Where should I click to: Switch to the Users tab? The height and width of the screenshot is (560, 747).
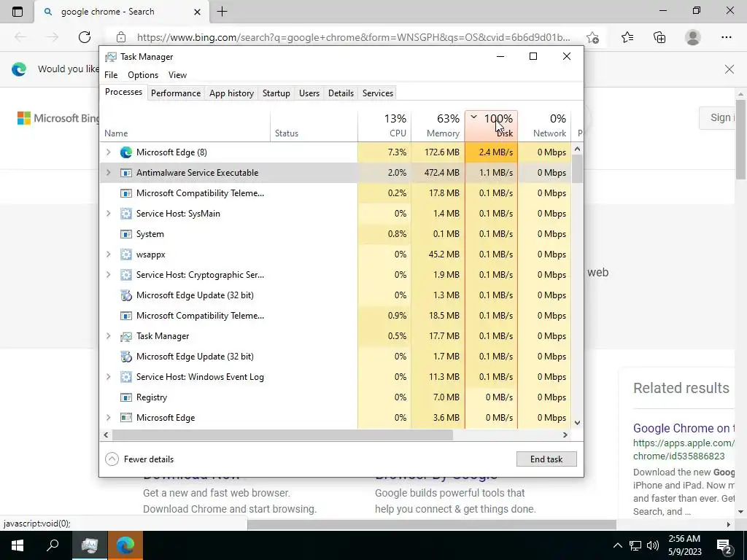[309, 93]
